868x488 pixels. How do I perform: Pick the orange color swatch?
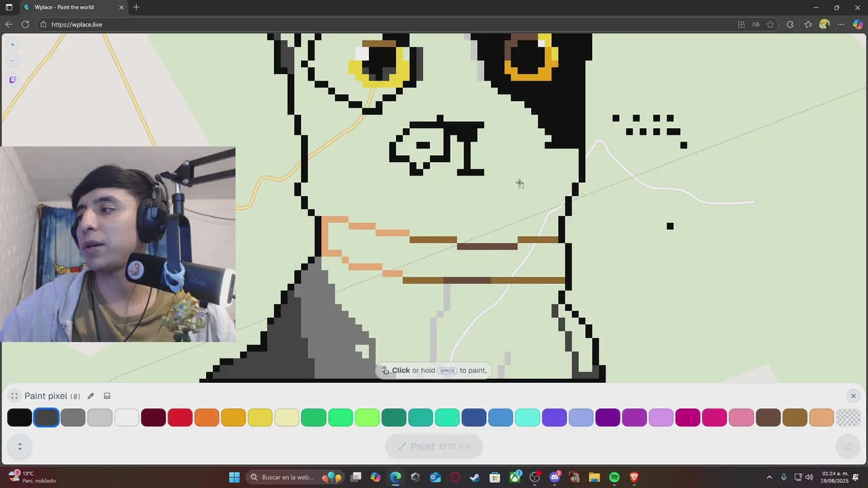207,418
